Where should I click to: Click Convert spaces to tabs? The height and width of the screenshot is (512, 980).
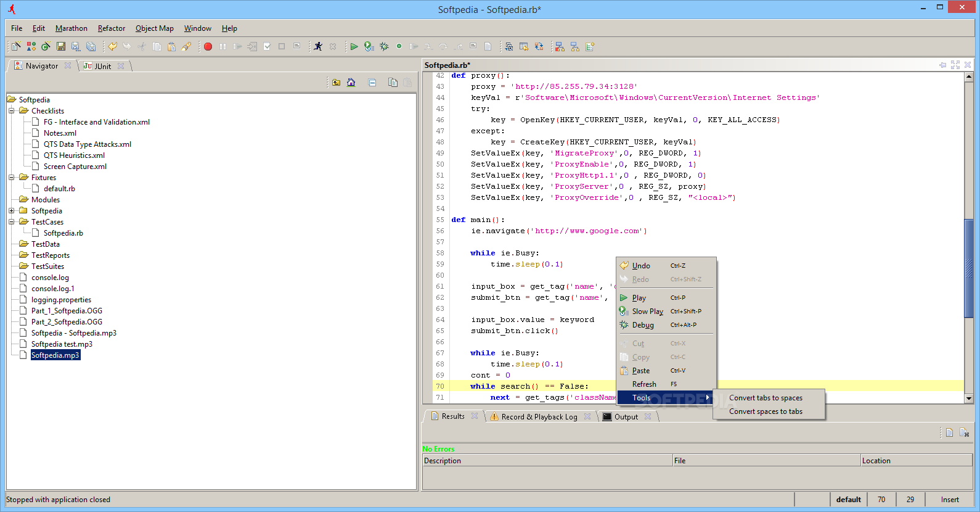[x=769, y=411]
